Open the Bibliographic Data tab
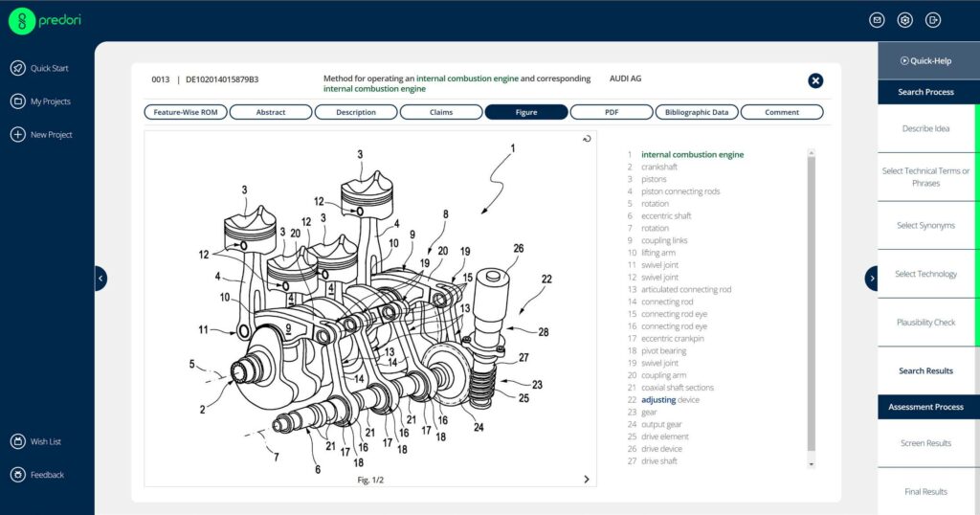Viewport: 980px width, 515px height. 697,112
